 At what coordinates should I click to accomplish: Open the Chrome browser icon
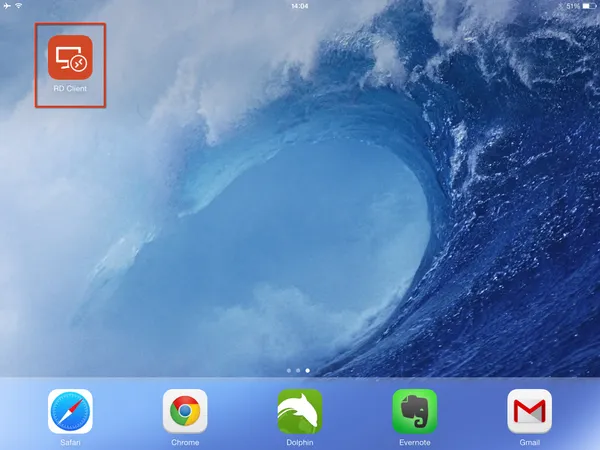point(185,411)
